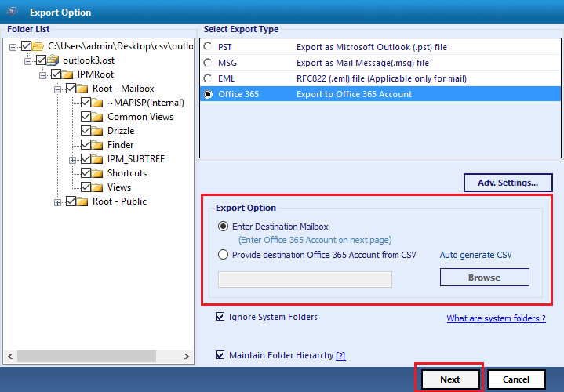Select the IPM_SUBTREE folder label
The width and height of the screenshot is (564, 392).
click(x=136, y=159)
